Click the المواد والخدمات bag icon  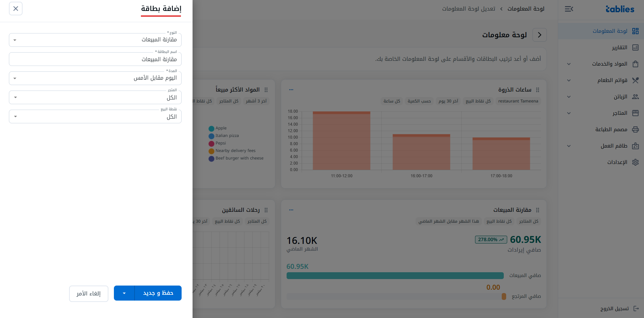click(635, 64)
